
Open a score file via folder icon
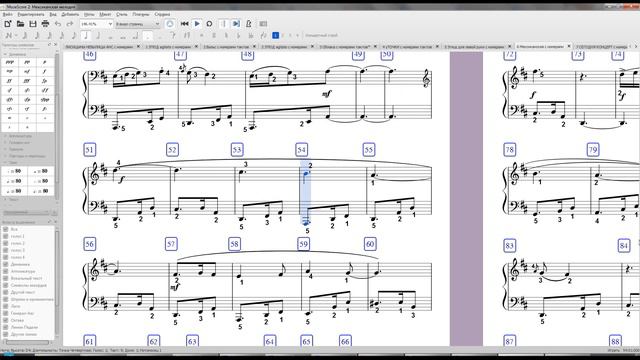coord(20,24)
